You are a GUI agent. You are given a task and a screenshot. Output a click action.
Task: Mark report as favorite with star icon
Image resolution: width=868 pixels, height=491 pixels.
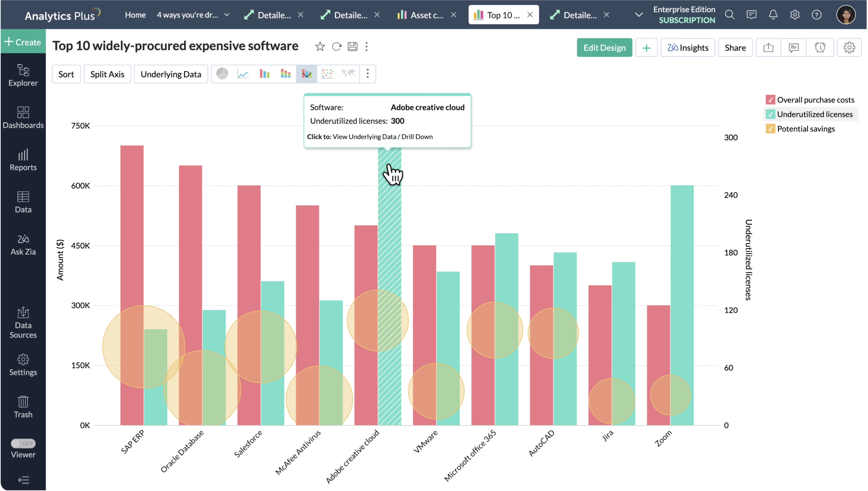pyautogui.click(x=320, y=46)
